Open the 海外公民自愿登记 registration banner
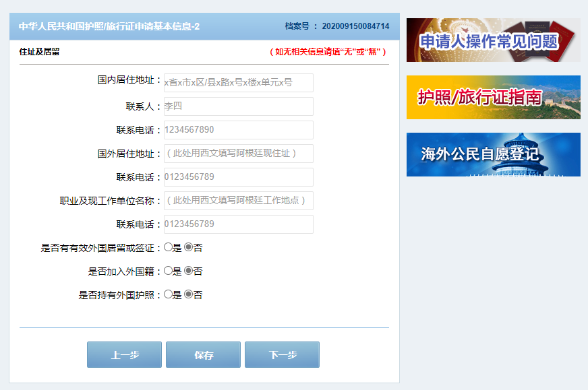This screenshot has height=390, width=588. (x=493, y=154)
